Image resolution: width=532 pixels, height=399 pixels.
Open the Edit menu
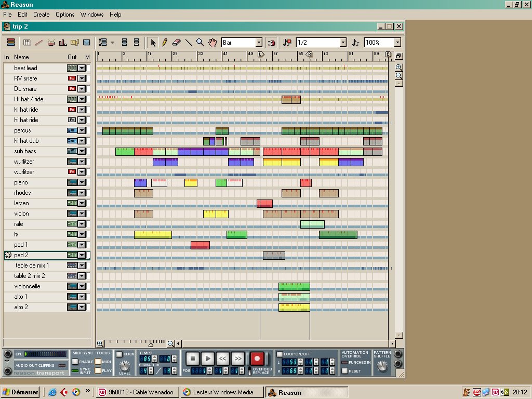[22, 15]
